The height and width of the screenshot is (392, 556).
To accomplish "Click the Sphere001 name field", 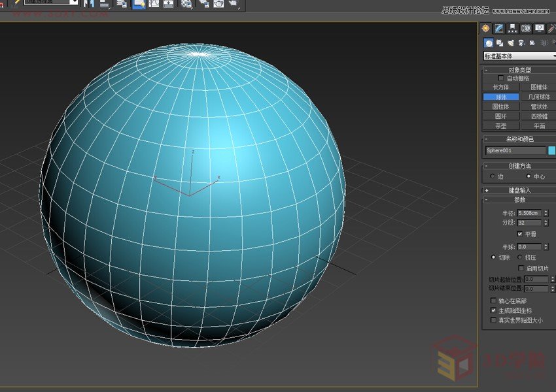I will 515,150.
